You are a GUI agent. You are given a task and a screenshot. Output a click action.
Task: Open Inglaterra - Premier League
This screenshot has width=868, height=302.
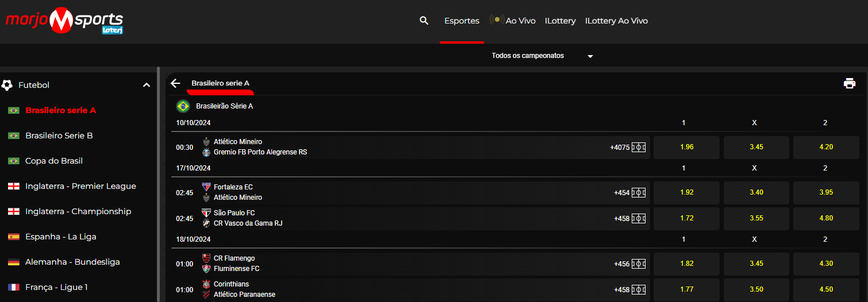point(80,186)
